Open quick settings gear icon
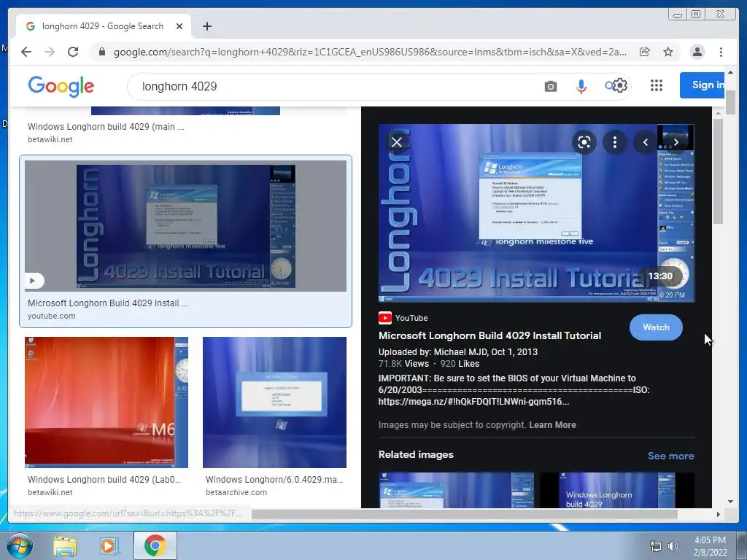 620,86
